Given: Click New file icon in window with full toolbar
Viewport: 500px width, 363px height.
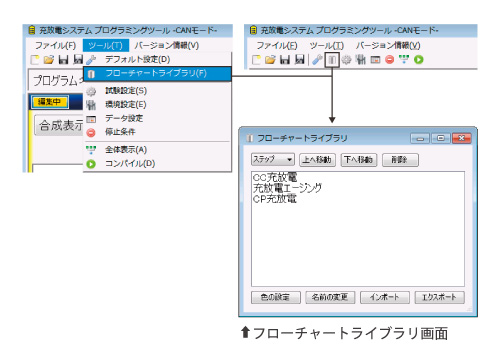Looking at the screenshot, I should click(256, 60).
